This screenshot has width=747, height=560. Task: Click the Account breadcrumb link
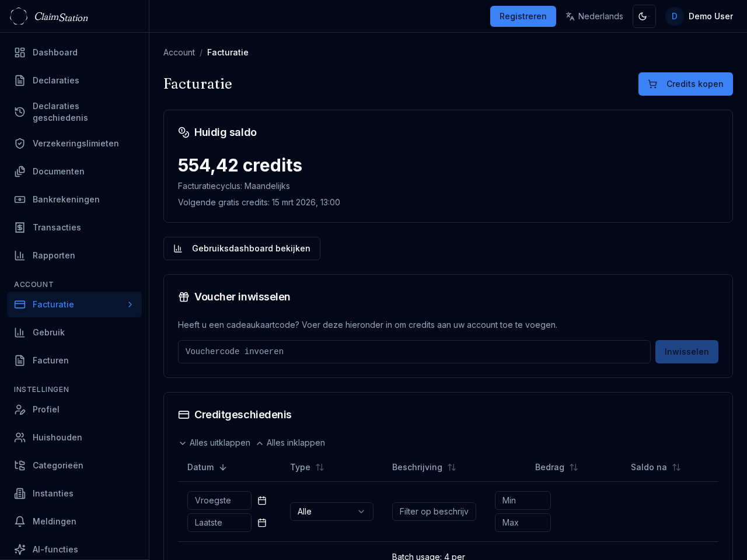(179, 52)
